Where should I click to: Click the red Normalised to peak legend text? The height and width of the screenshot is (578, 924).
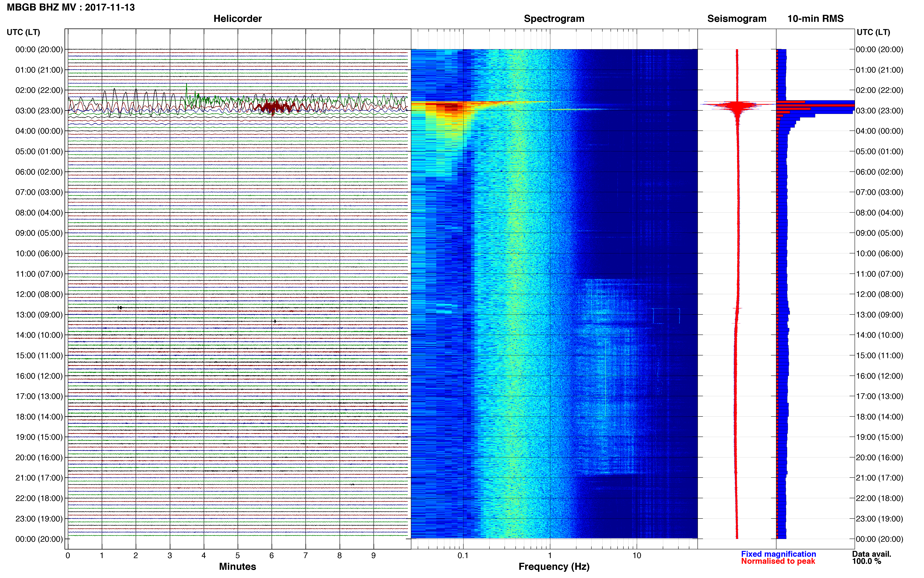778,561
